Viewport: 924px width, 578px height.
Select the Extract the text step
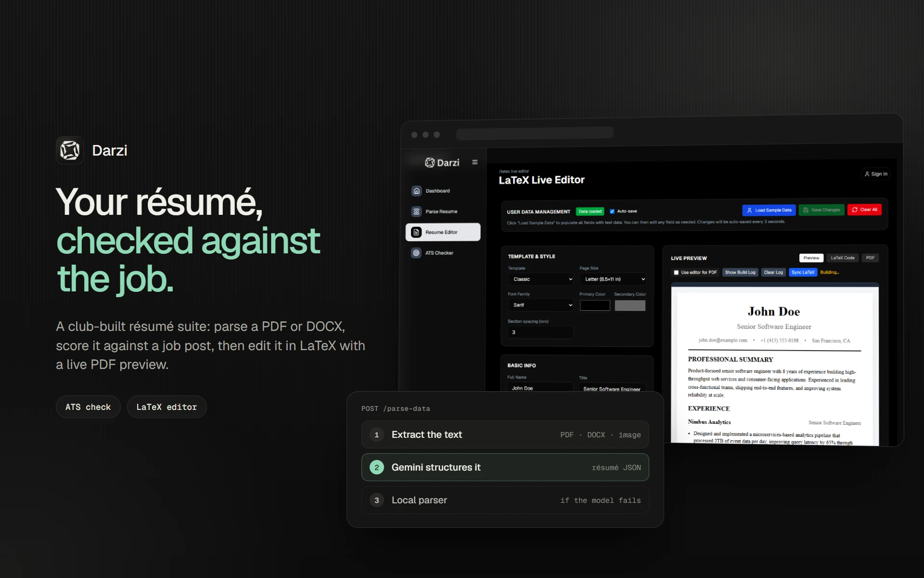click(505, 435)
